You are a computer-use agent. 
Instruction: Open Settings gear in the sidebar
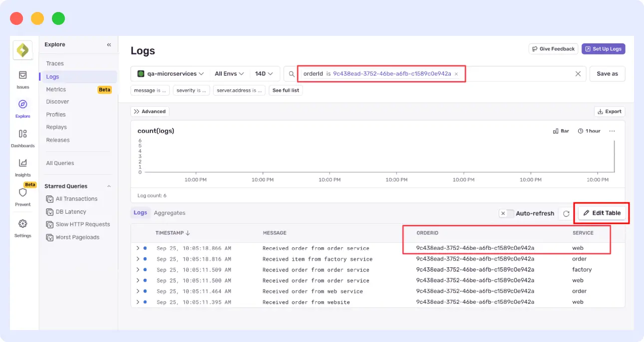[x=22, y=228]
